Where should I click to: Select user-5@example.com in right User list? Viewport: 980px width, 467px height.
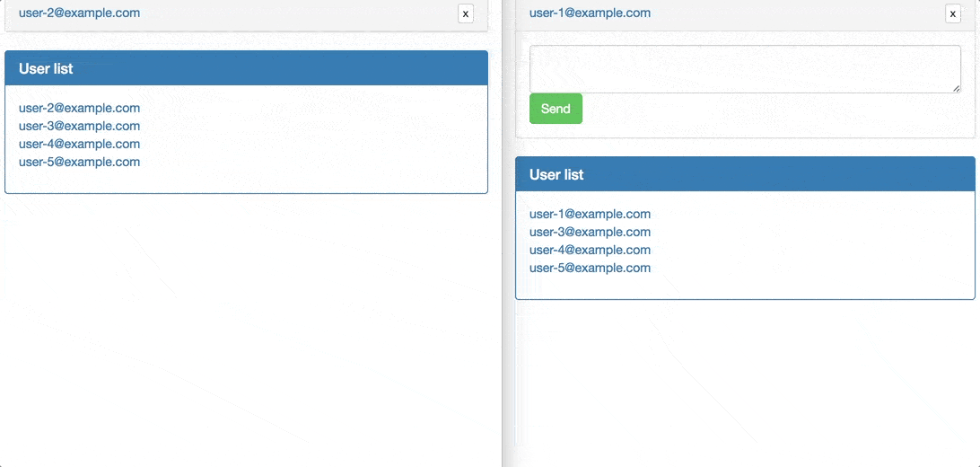(x=590, y=269)
